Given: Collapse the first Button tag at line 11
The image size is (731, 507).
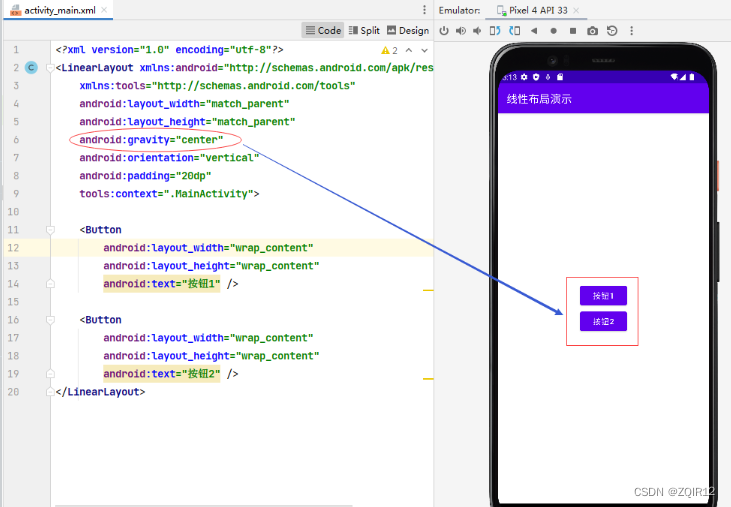Looking at the screenshot, I should [x=50, y=230].
